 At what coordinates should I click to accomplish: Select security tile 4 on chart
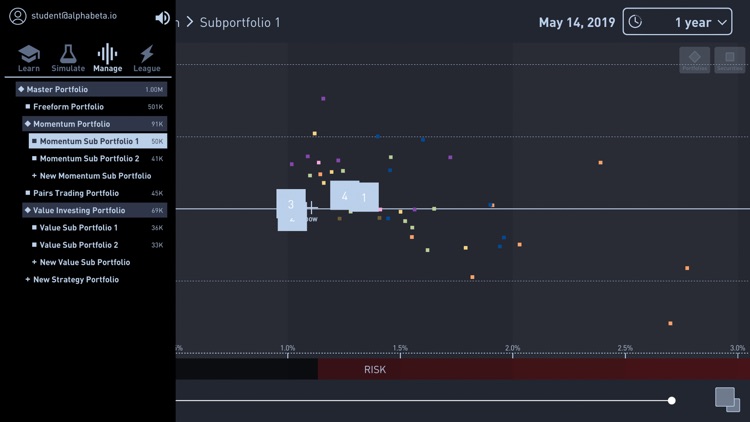pyautogui.click(x=344, y=195)
